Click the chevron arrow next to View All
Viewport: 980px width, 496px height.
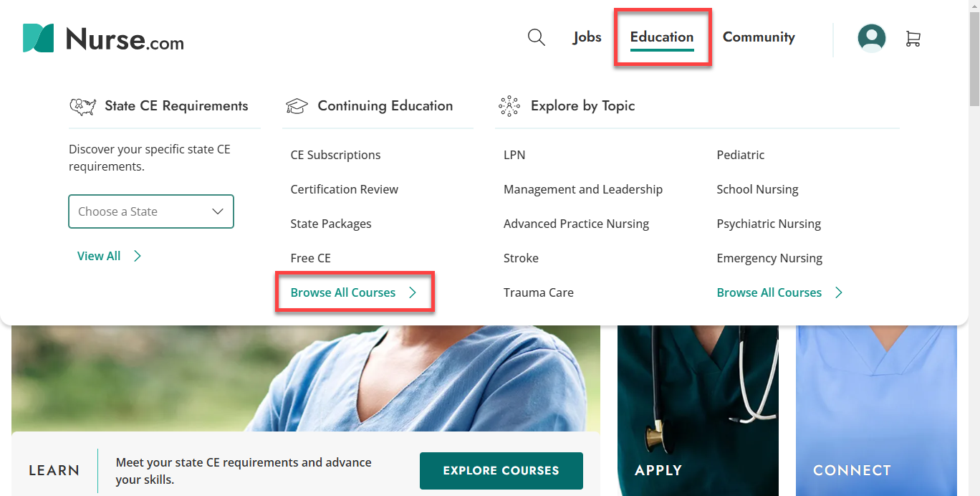pos(138,255)
